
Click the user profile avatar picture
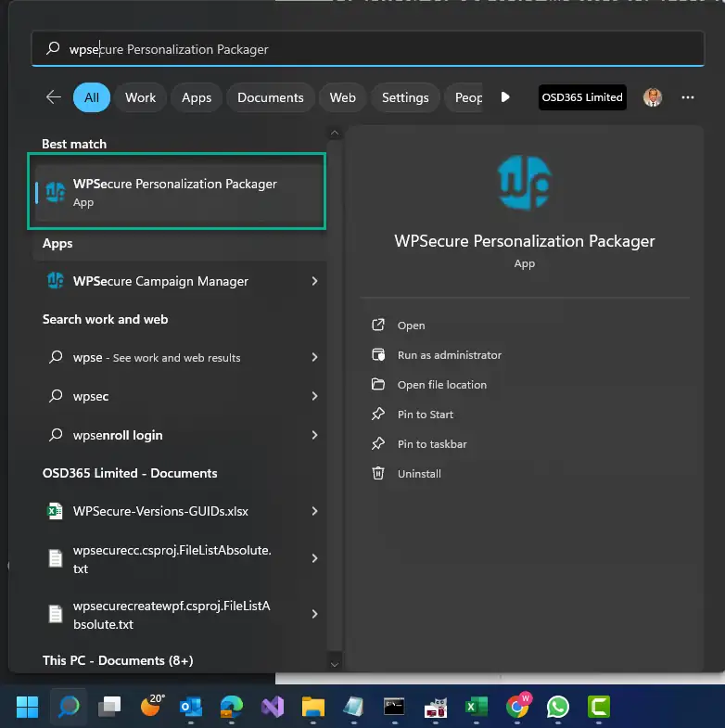[x=652, y=97]
